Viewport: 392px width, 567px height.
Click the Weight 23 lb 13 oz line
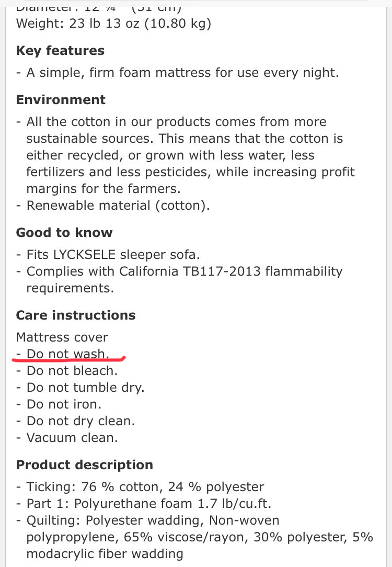pos(114,24)
